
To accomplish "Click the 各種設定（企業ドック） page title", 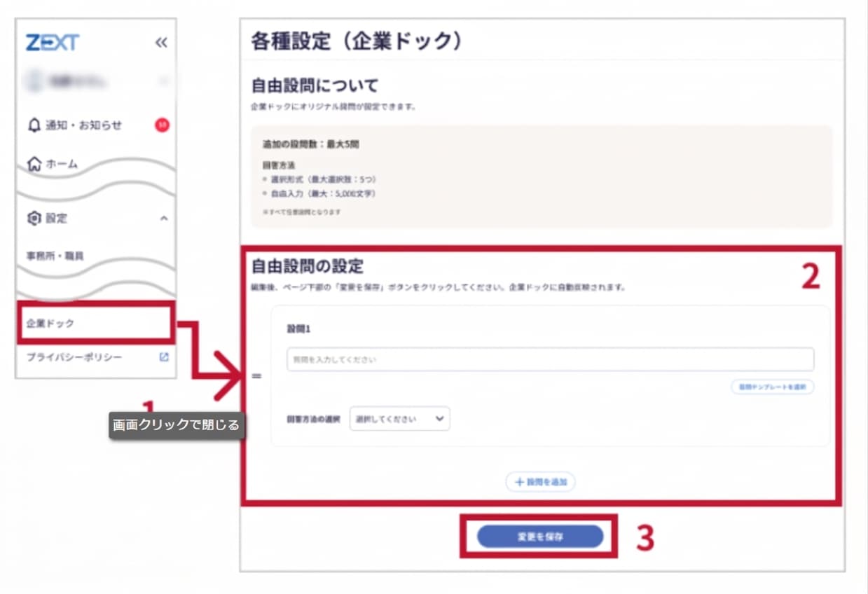I will pyautogui.click(x=357, y=41).
